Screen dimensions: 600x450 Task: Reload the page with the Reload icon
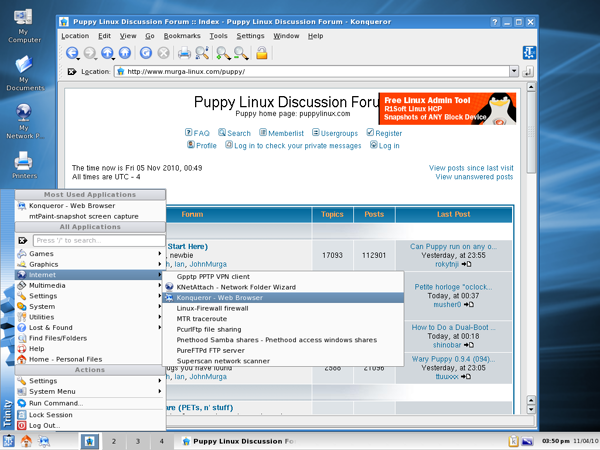[145, 53]
